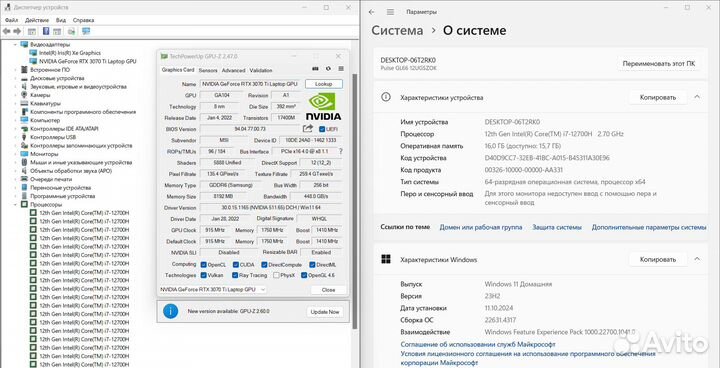Click the blue info icon in GPU-Z update bar

(x=170, y=311)
